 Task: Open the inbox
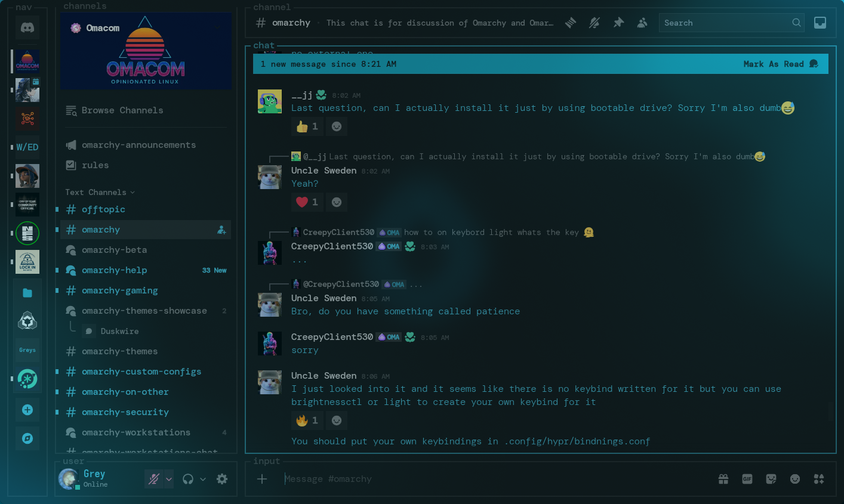[820, 22]
